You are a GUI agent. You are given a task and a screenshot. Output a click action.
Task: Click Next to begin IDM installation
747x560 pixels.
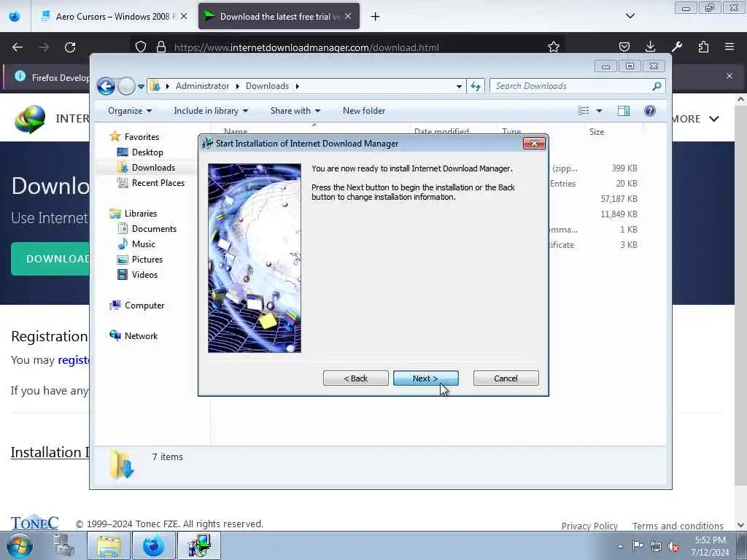pos(425,378)
